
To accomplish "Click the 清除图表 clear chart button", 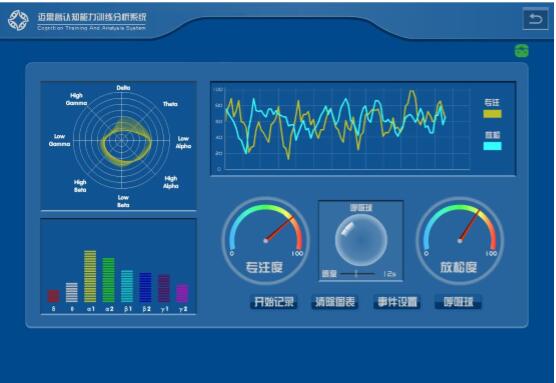I will pos(335,302).
